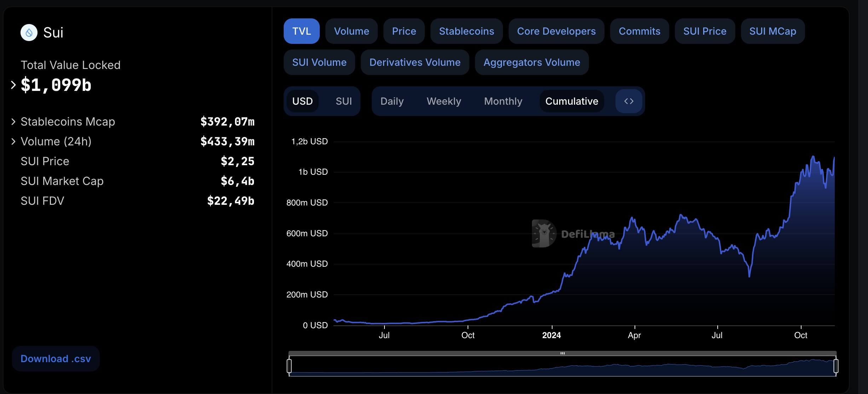Click the Stablecoins Mcap value $392,07m
Viewport: 868px width, 394px height.
(227, 122)
